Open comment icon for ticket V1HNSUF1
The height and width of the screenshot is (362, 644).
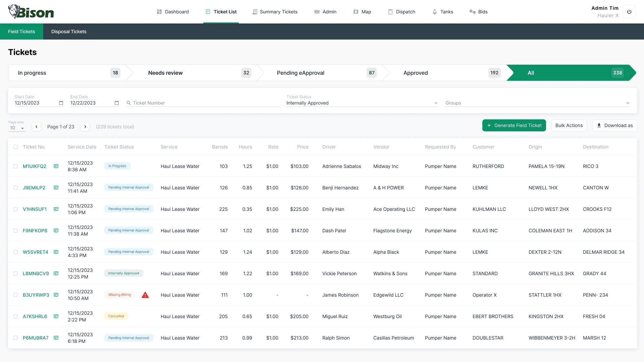[56, 209]
